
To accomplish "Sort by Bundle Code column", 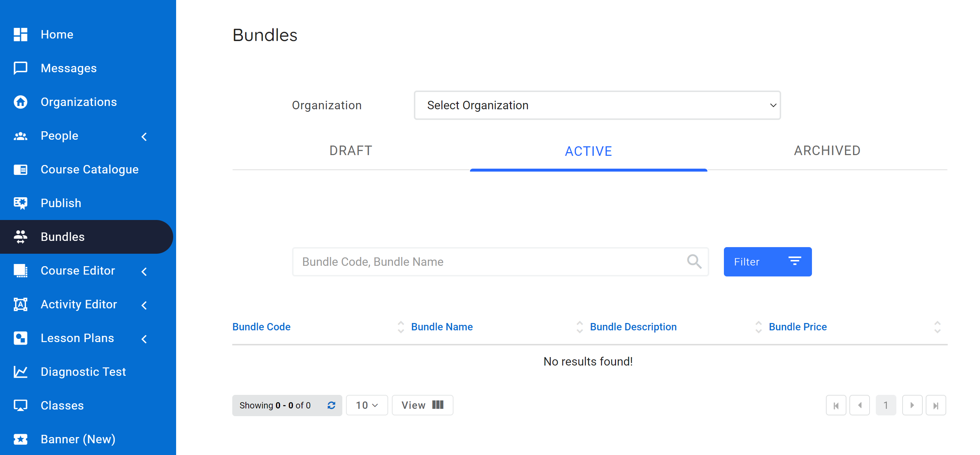I will (261, 327).
